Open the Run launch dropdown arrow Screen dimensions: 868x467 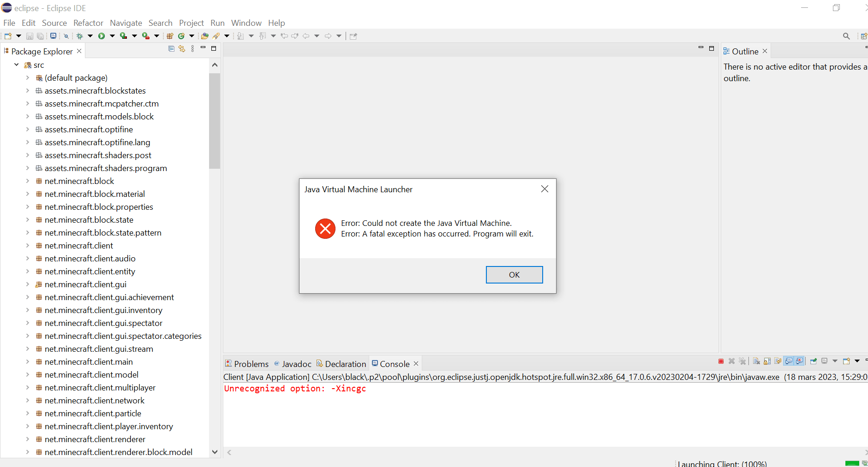[x=112, y=36]
